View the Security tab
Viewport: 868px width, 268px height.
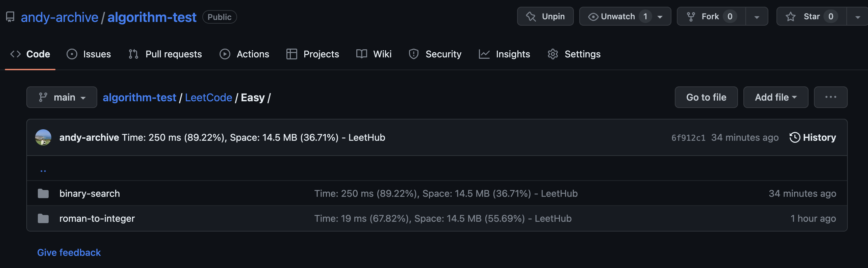tap(435, 54)
